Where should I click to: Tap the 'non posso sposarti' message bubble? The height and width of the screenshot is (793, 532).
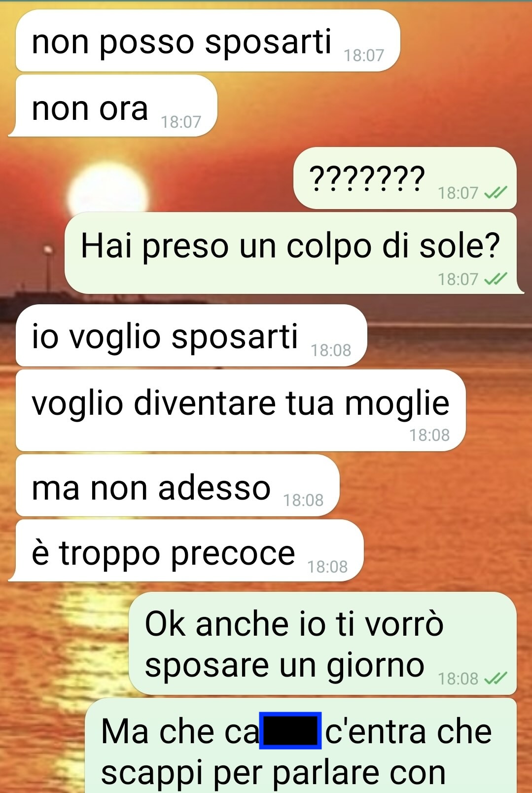pos(208,41)
